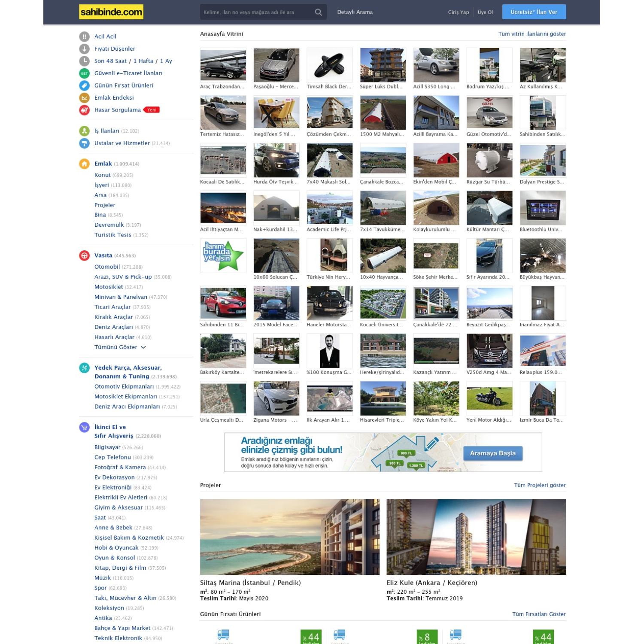This screenshot has height=644, width=644.
Task: Click the orange Emlak house icon
Action: pyautogui.click(x=84, y=164)
